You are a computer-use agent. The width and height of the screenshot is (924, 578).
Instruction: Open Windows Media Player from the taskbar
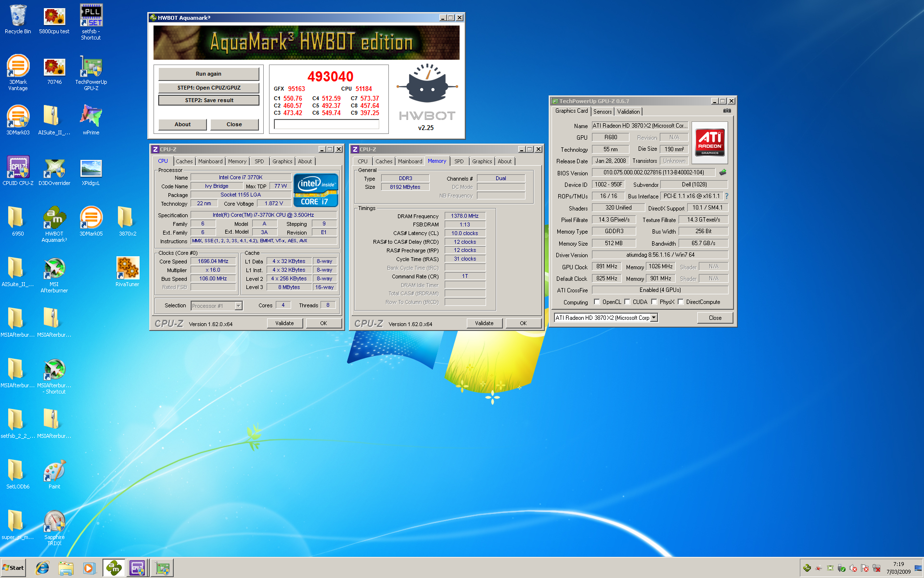[89, 568]
